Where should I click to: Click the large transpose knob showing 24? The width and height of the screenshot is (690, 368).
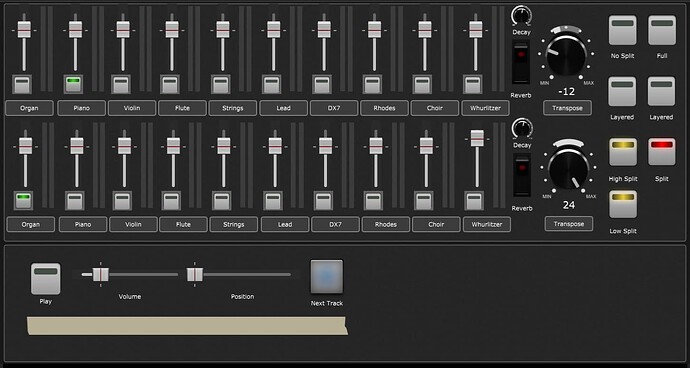(x=569, y=169)
